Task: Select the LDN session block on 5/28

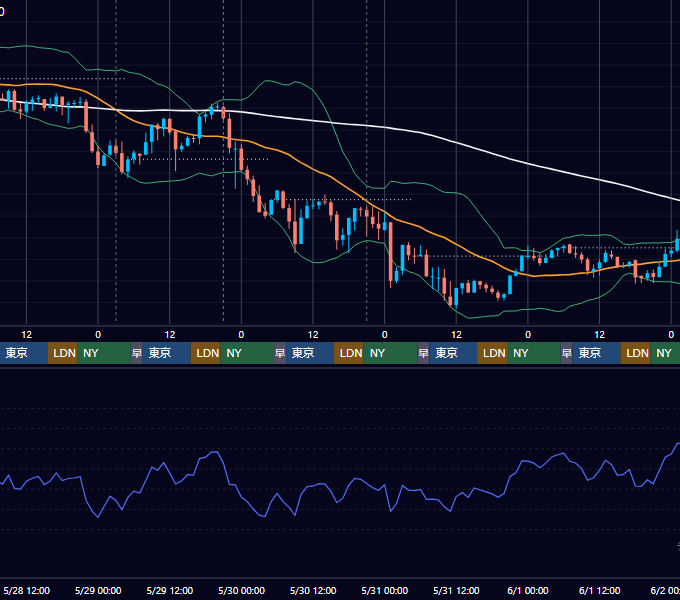Action: [62, 353]
